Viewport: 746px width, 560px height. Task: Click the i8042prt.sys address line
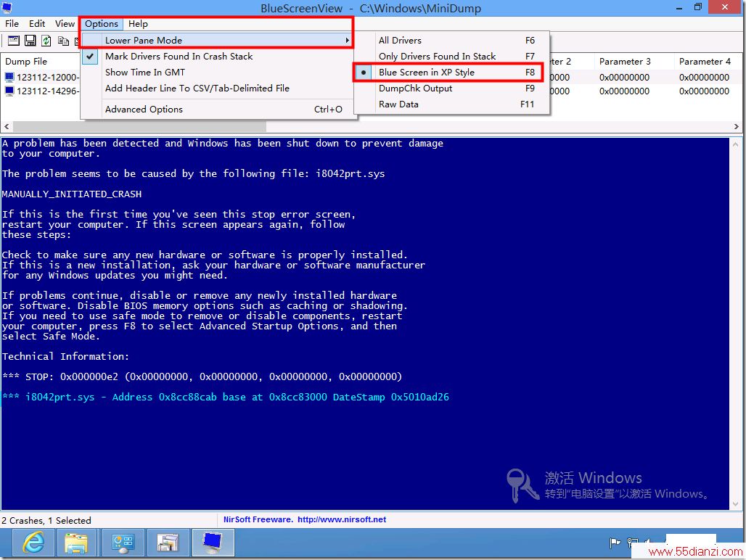[x=226, y=397]
